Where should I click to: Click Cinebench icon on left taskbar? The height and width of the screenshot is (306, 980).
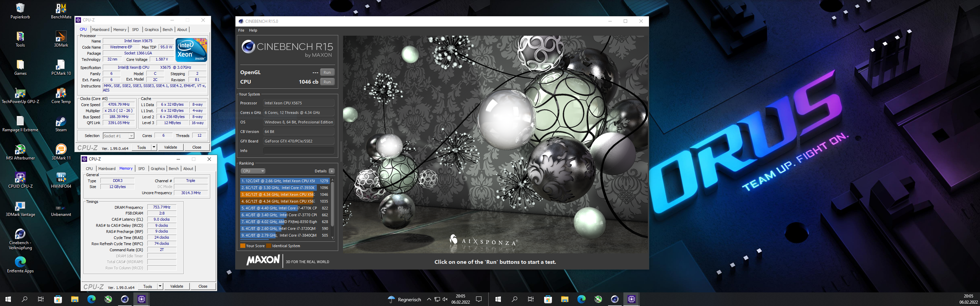click(125, 299)
